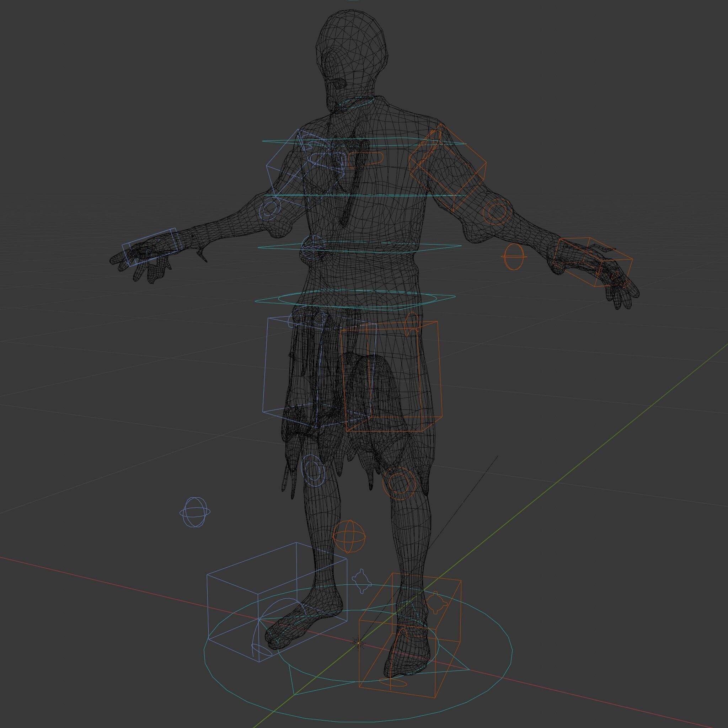The image size is (728, 728).
Task: Select the orange sphere control beside the orange hand box
Action: (x=514, y=257)
